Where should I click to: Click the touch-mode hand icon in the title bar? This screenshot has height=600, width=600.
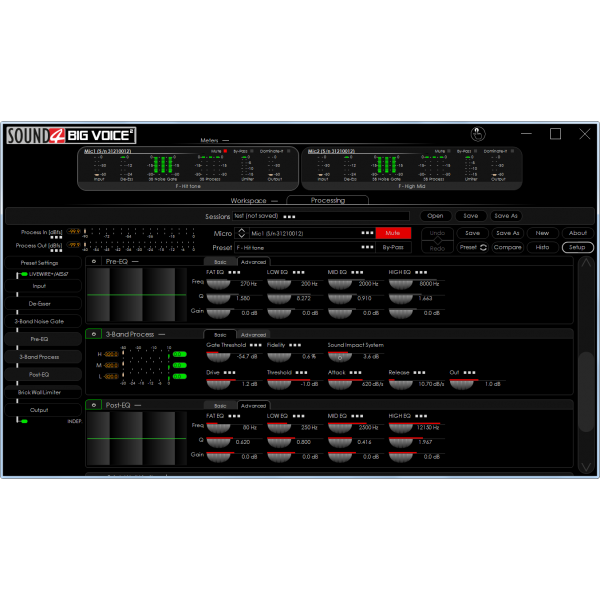pos(478,134)
